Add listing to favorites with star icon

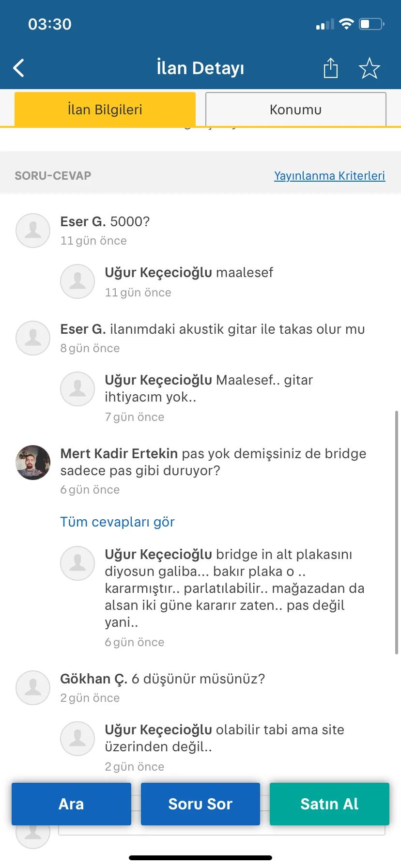tap(370, 68)
